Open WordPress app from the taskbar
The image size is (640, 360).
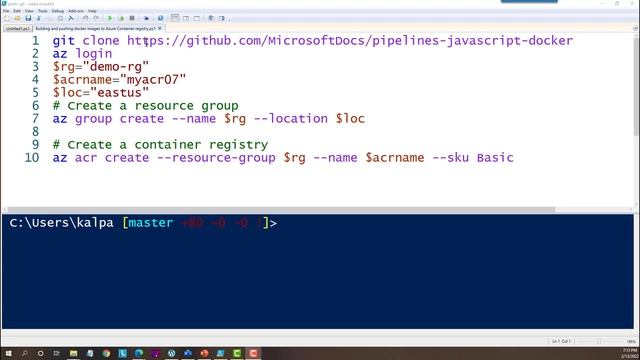tap(171, 353)
